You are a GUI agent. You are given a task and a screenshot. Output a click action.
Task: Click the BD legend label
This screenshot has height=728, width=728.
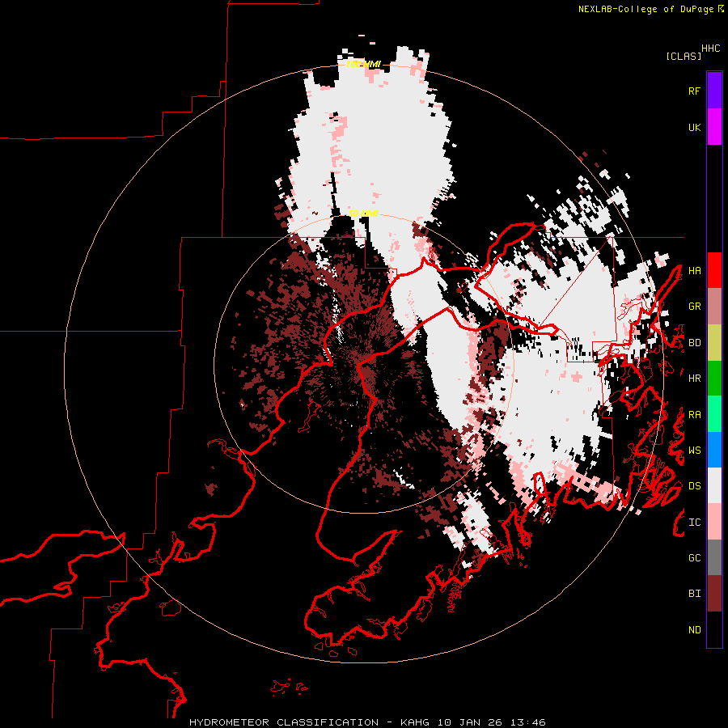point(694,343)
